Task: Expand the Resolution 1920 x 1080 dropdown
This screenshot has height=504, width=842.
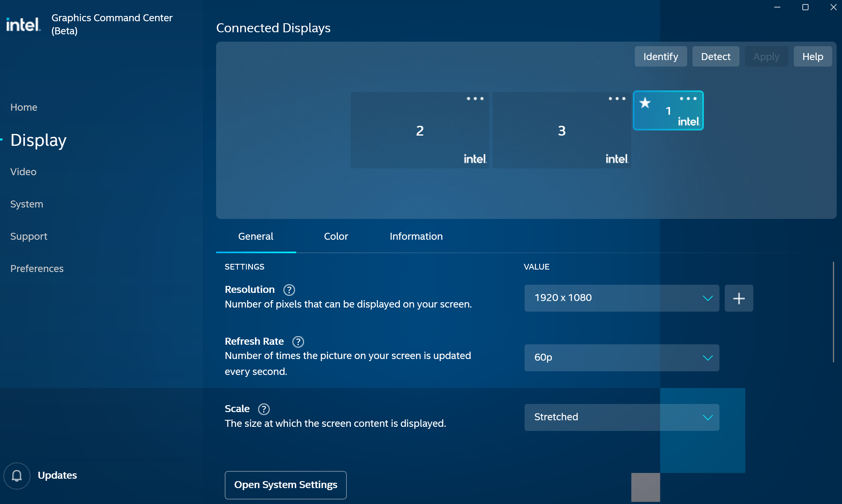Action: (x=621, y=298)
